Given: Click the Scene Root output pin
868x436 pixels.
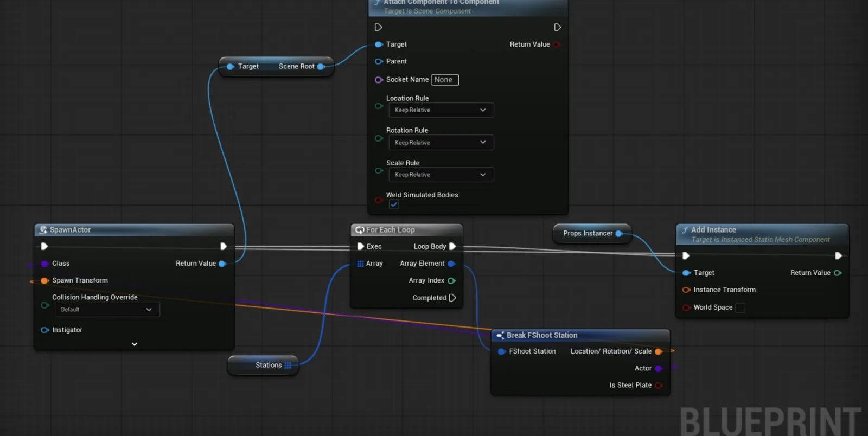Looking at the screenshot, I should 321,67.
